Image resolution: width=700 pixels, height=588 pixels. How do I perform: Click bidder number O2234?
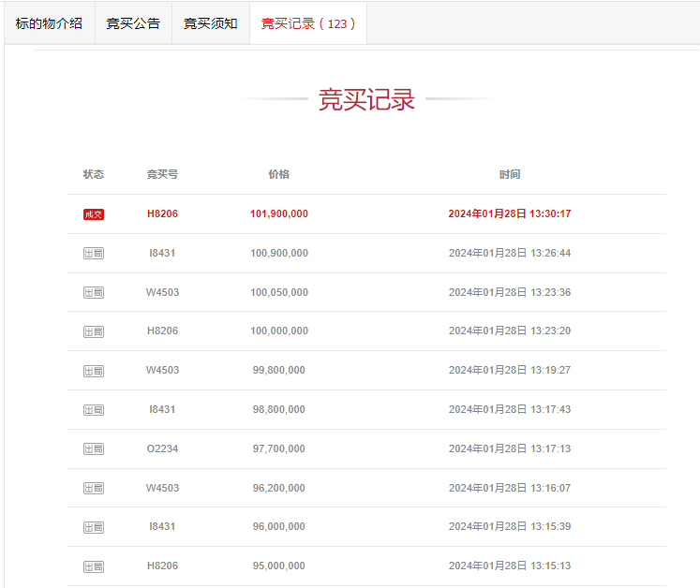tap(162, 448)
